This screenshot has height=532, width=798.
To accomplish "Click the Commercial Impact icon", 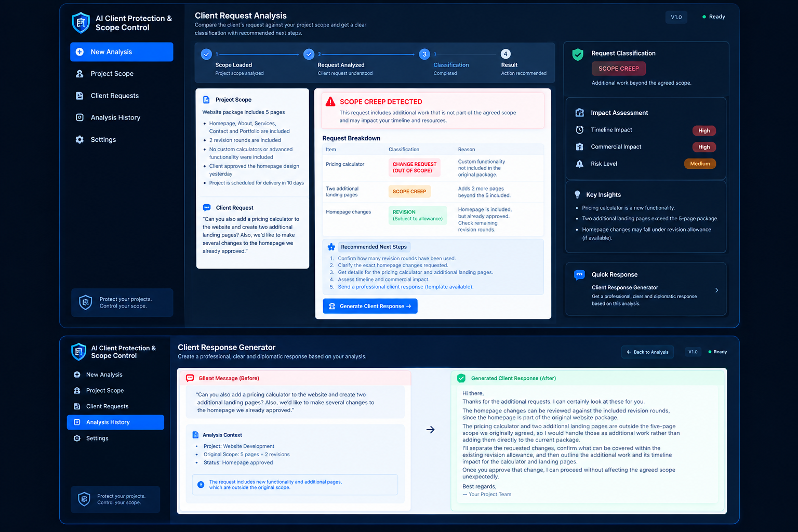I will pyautogui.click(x=580, y=147).
